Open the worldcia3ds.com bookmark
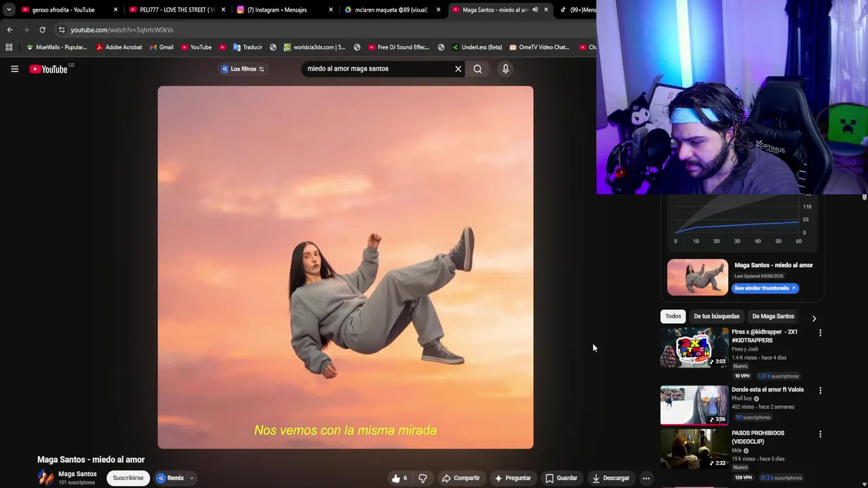868x488 pixels. tap(314, 47)
